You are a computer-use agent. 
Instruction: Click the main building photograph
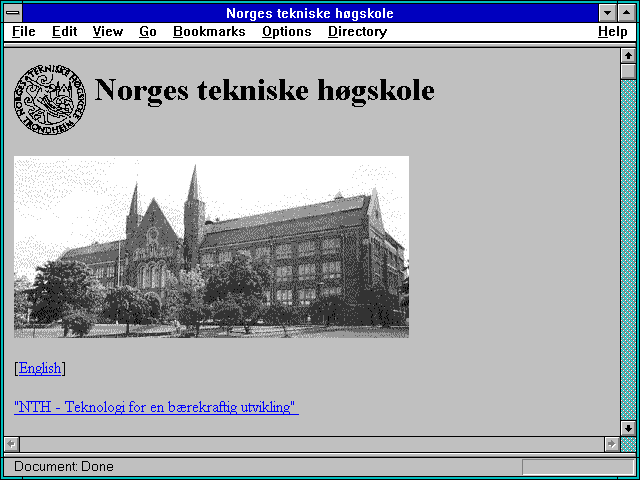click(x=211, y=247)
